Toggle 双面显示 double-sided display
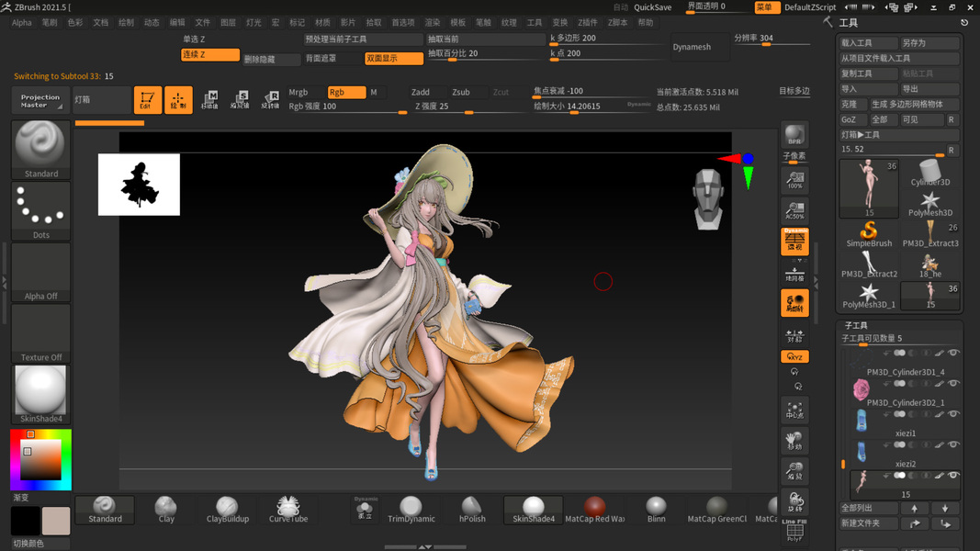Image resolution: width=980 pixels, height=551 pixels. pyautogui.click(x=394, y=58)
